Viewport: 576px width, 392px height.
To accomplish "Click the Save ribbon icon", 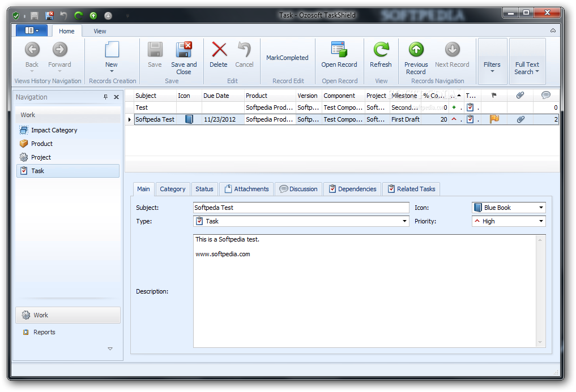I will pos(155,50).
